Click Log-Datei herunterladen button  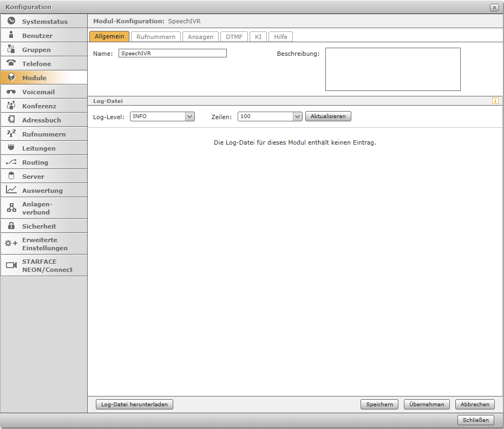[134, 404]
